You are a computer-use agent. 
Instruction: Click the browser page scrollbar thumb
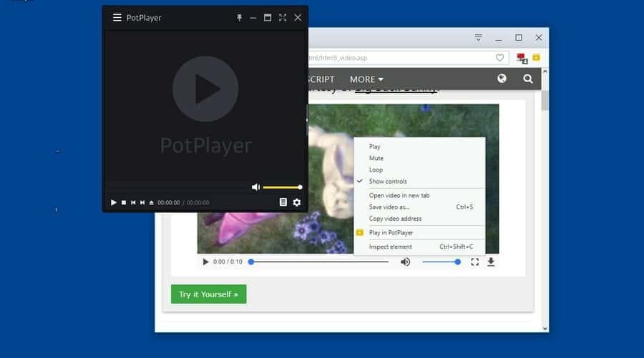(545, 101)
